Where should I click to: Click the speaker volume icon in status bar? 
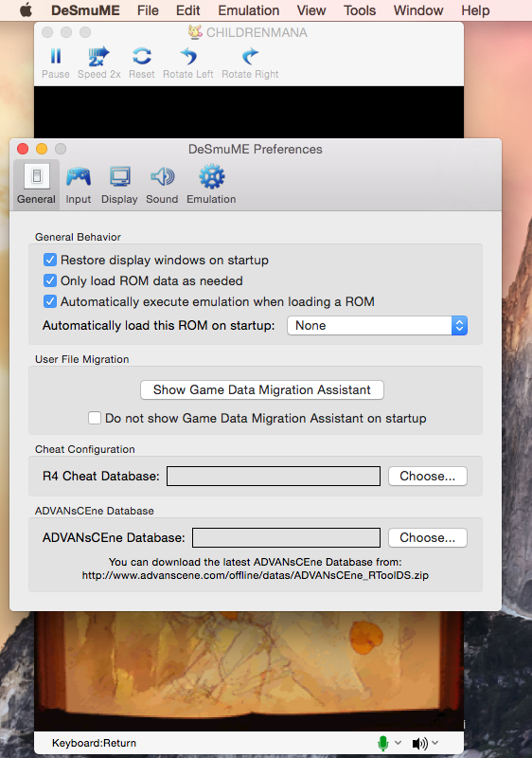[x=419, y=743]
